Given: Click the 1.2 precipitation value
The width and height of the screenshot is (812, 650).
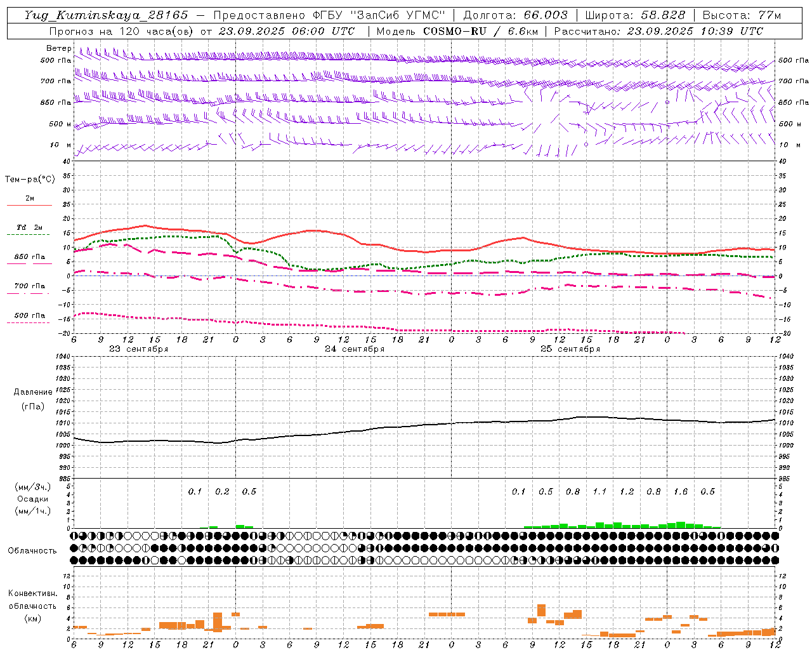Looking at the screenshot, I should tap(627, 491).
